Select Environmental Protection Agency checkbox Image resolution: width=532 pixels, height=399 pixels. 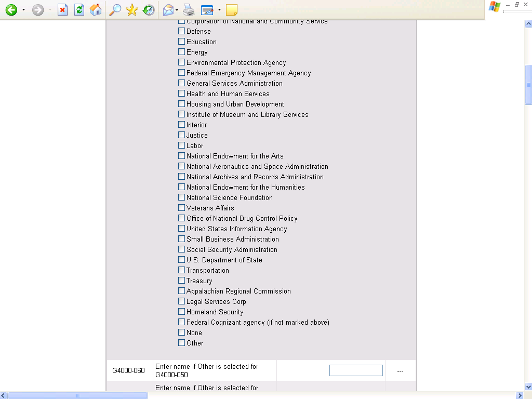pyautogui.click(x=181, y=62)
